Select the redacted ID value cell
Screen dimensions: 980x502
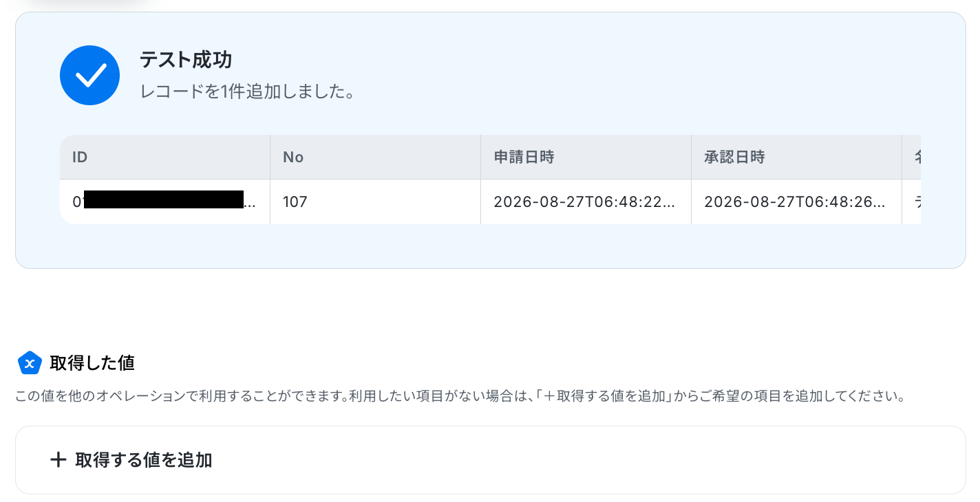coord(164,201)
